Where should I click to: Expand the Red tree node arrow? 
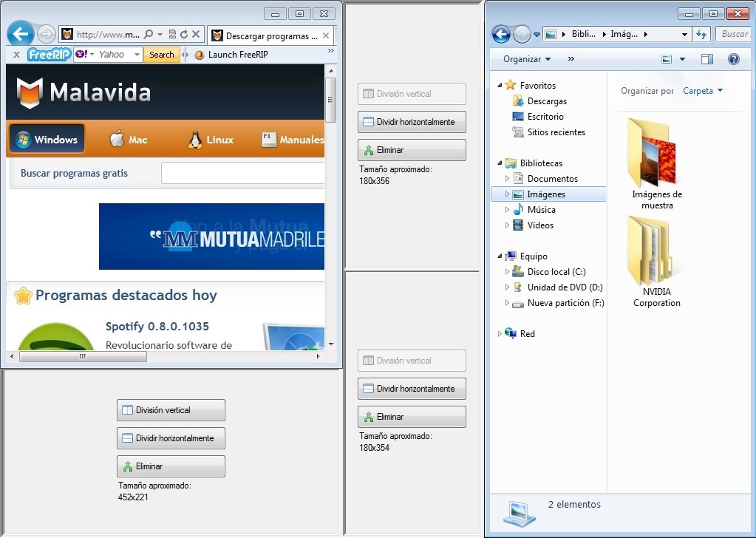500,333
